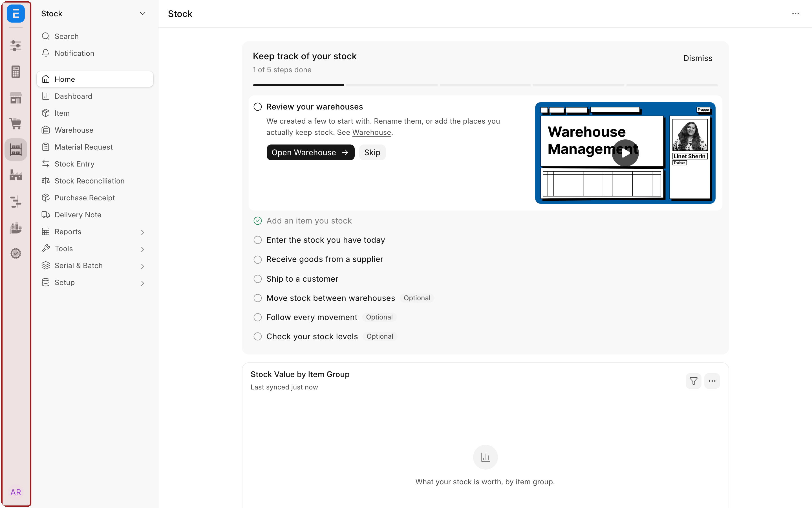Click the chart placeholder icon
The width and height of the screenshot is (812, 508).
coord(485,457)
